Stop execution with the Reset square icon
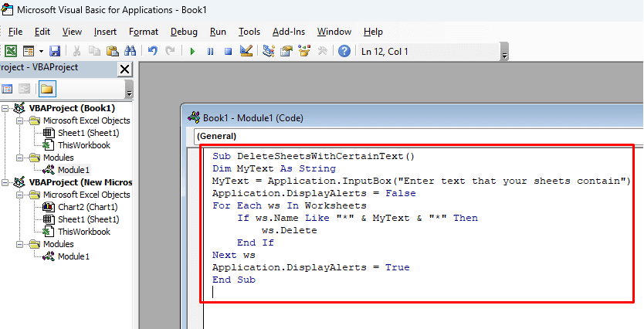 (229, 52)
